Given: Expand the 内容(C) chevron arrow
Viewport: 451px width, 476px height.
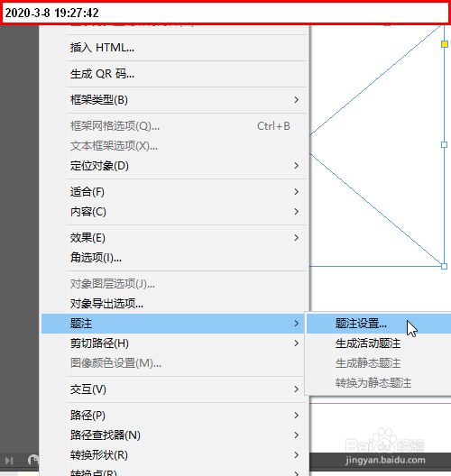Looking at the screenshot, I should pos(297,212).
